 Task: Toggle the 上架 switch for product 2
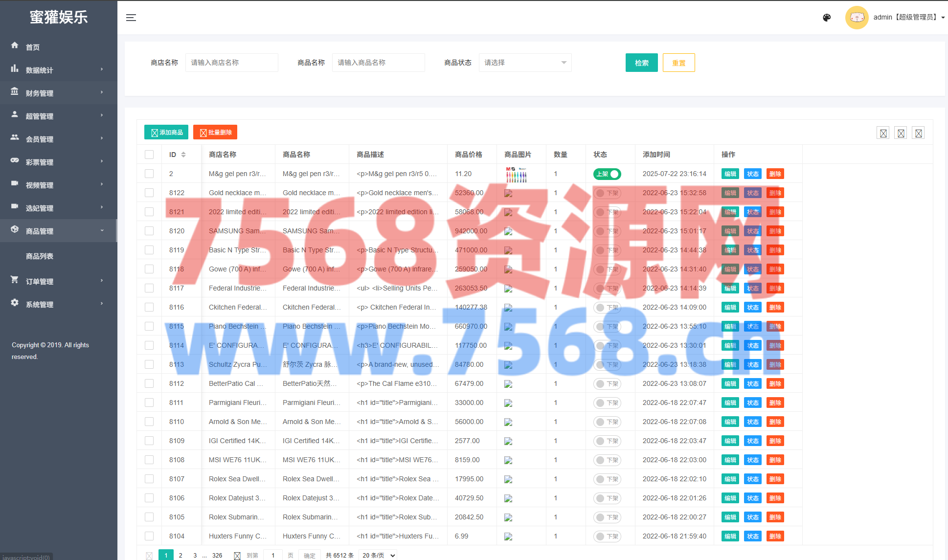point(607,174)
